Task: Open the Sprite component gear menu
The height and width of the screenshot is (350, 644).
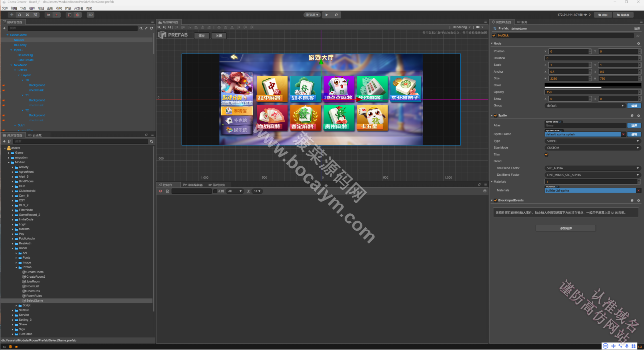Action: [638, 116]
